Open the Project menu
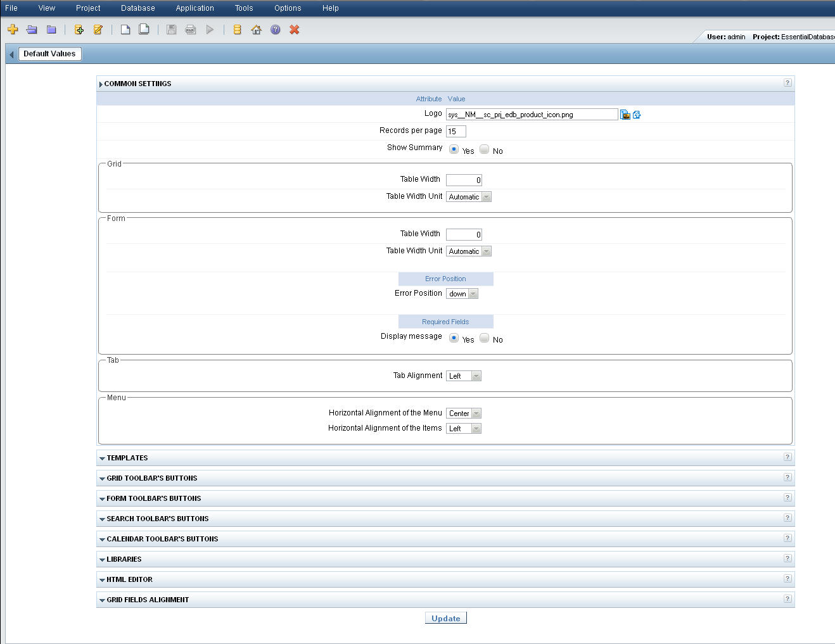Image resolution: width=835 pixels, height=644 pixels. click(88, 8)
